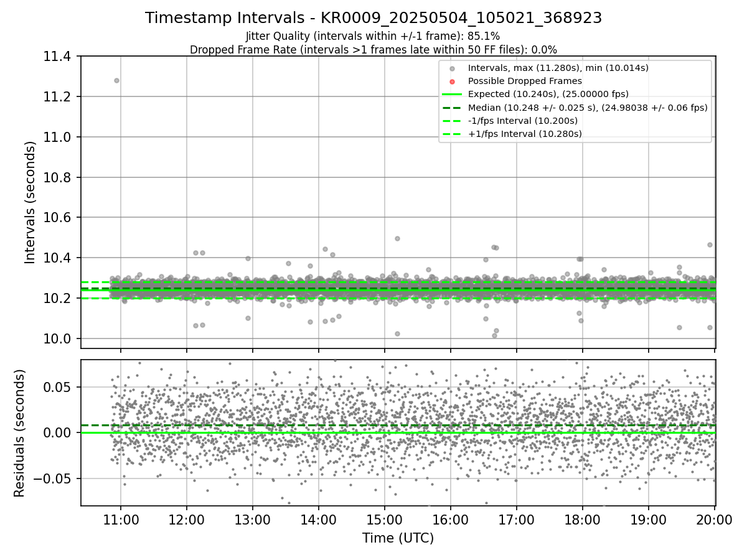Click the red dot marker beside 'Possible Dropped Frames'
The height and width of the screenshot is (560, 747).
pyautogui.click(x=453, y=82)
